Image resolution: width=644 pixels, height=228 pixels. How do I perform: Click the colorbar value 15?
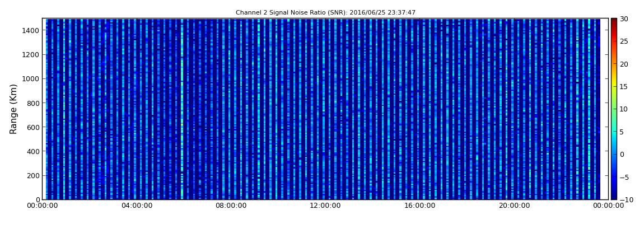pos(624,87)
